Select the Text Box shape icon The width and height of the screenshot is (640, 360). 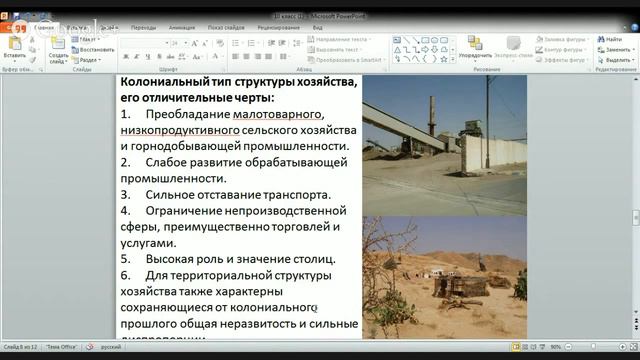point(397,40)
